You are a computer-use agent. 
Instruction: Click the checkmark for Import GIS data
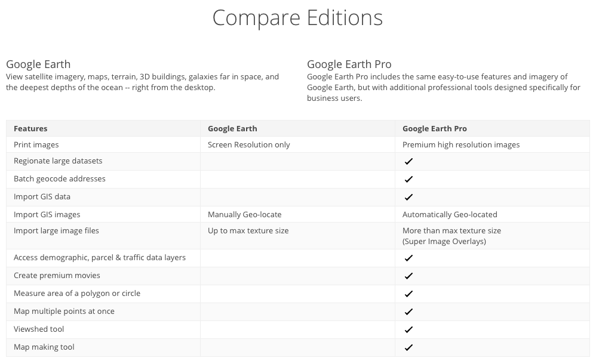[x=408, y=198]
